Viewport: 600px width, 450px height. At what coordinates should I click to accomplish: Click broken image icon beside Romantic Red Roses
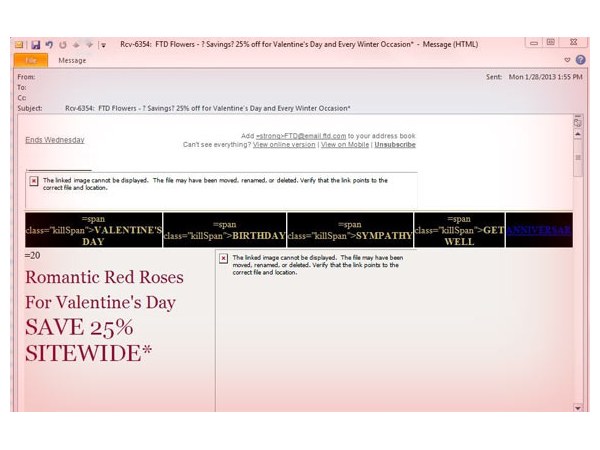(x=223, y=259)
